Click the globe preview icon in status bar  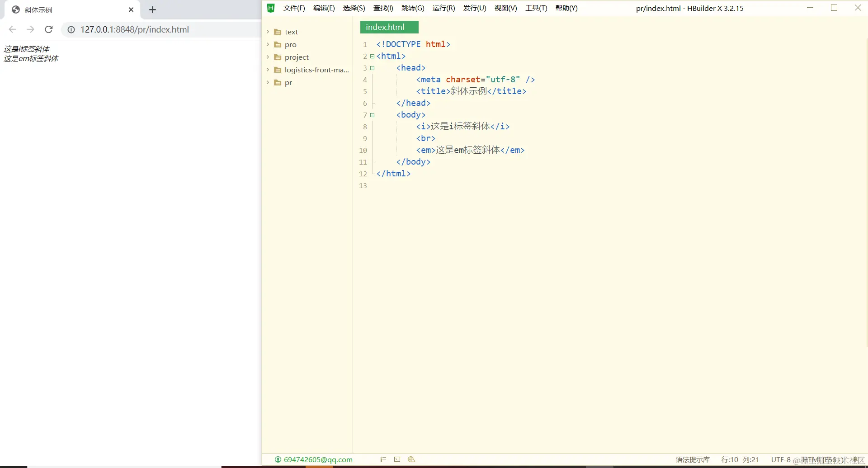(411, 459)
